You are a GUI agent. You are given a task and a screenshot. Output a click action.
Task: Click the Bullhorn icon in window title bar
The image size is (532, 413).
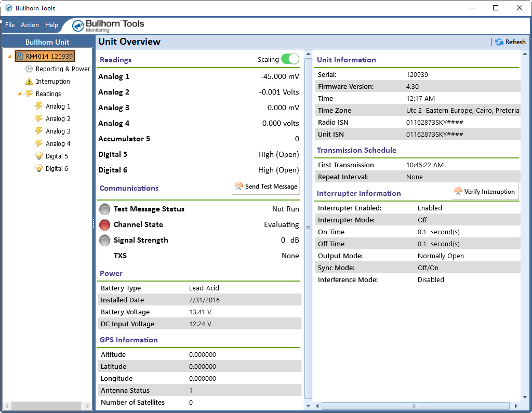tap(9, 8)
